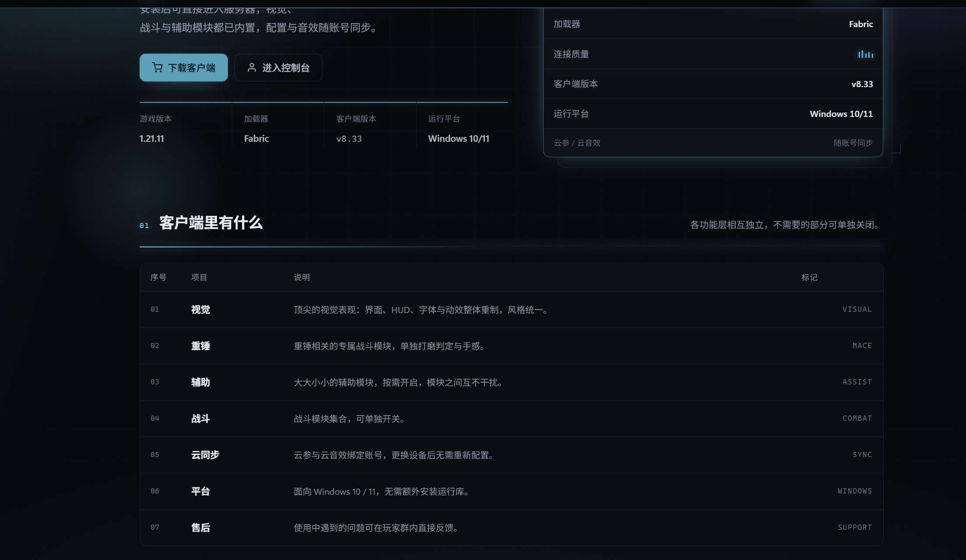Click Windows 10/11 value under 运行平台 stat
The height and width of the screenshot is (560, 966).
coord(459,138)
